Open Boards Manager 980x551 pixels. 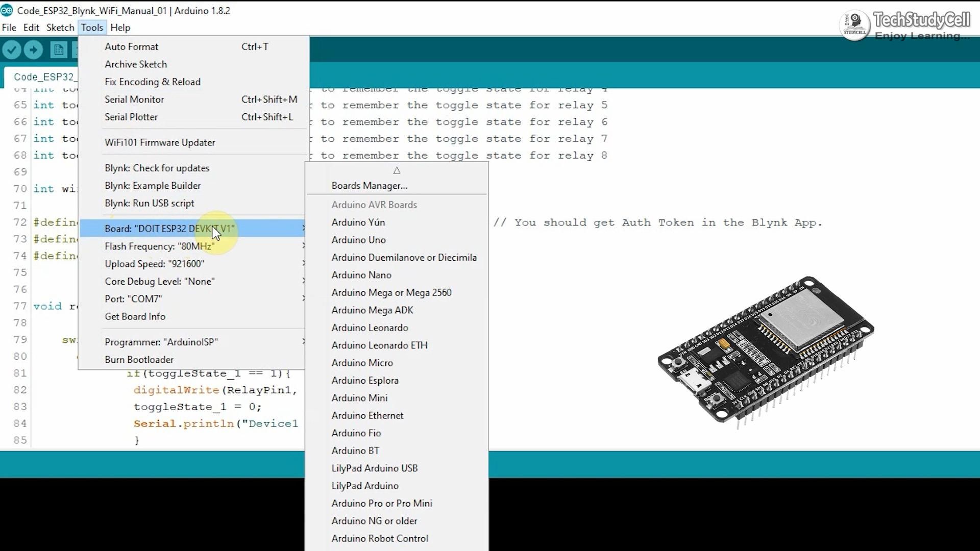(369, 185)
